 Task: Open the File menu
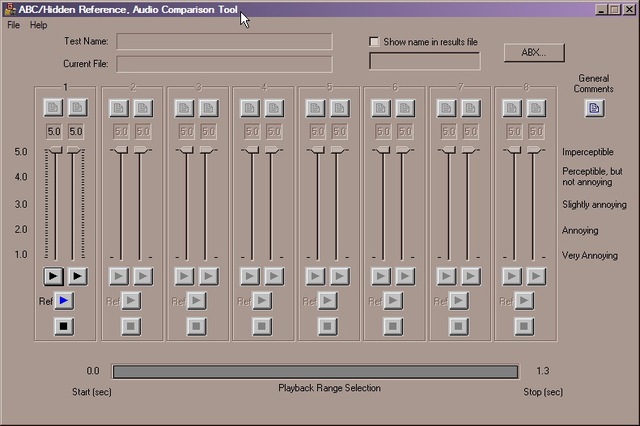13,25
